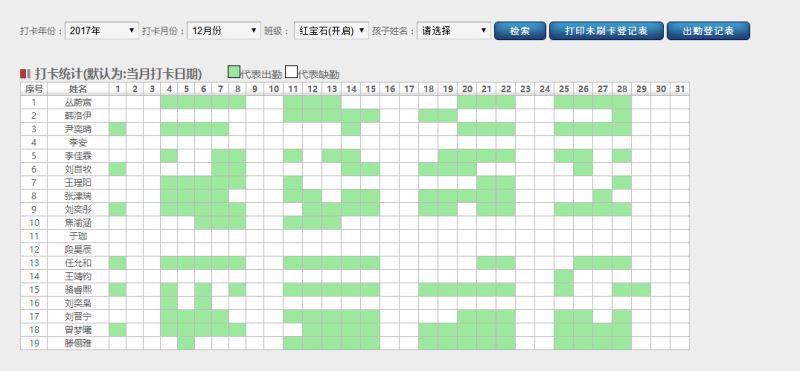This screenshot has width=800, height=371.
Task: Open the 12月份 month dropdown
Action: click(x=224, y=31)
